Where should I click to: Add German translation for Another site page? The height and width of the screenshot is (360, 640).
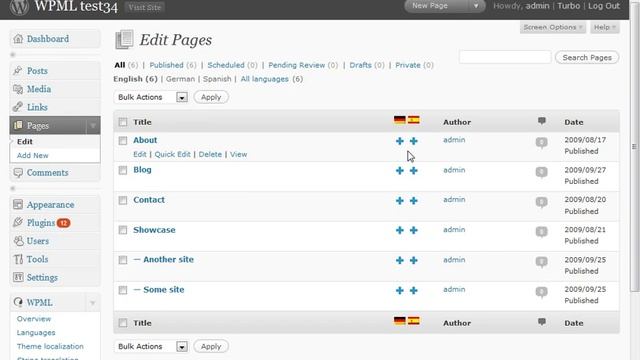click(x=400, y=260)
